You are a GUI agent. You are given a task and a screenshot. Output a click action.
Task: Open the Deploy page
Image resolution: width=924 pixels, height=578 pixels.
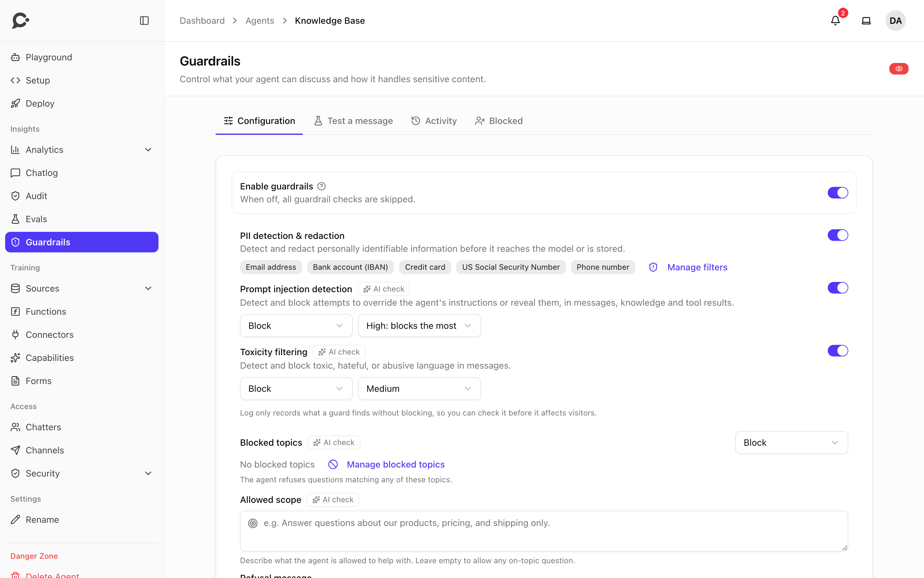point(82,104)
